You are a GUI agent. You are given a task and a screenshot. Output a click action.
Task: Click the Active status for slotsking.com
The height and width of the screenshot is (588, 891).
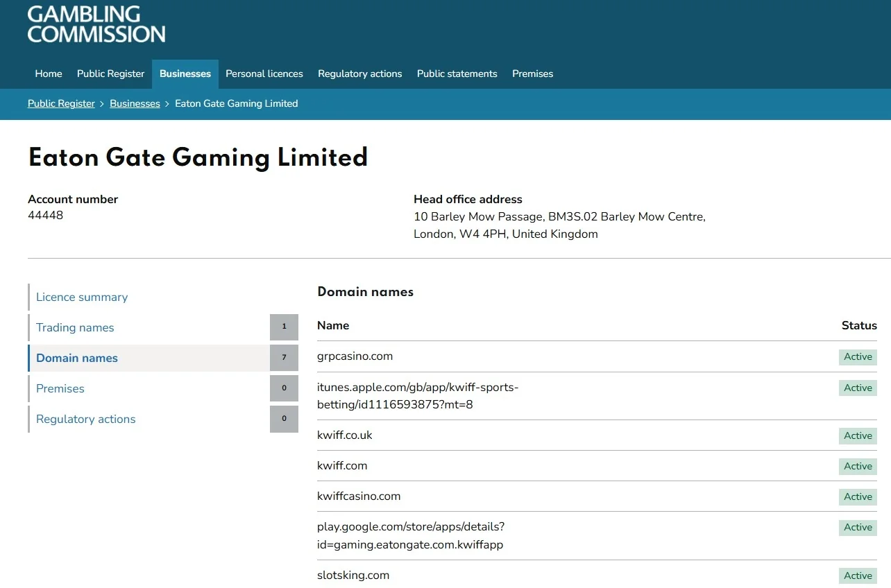point(858,576)
